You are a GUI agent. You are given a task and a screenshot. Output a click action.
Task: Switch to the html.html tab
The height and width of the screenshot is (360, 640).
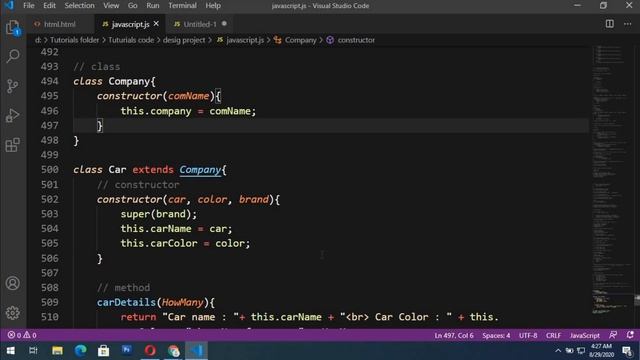(60, 24)
